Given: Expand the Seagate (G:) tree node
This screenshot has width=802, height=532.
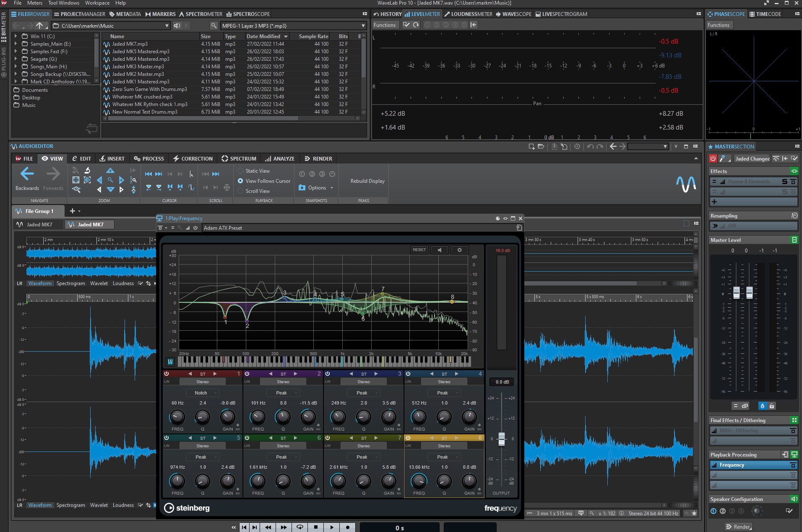Looking at the screenshot, I should tap(16, 59).
